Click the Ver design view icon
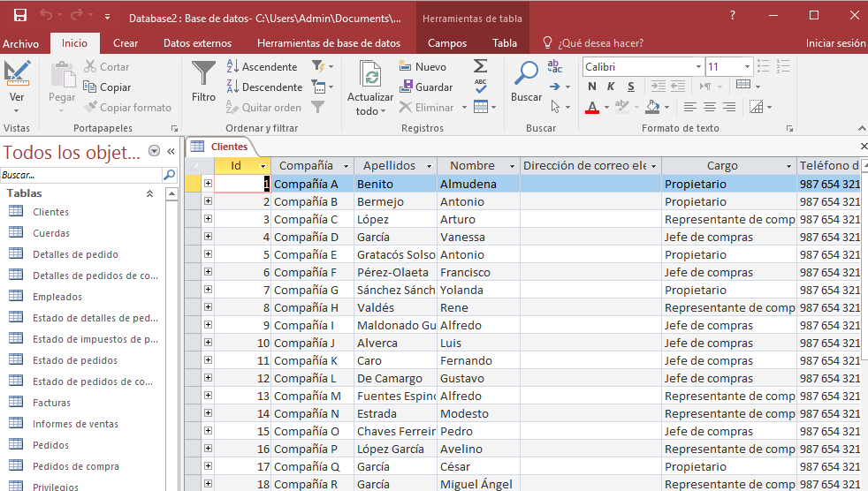Screen dimensions: 868x491 pos(17,73)
